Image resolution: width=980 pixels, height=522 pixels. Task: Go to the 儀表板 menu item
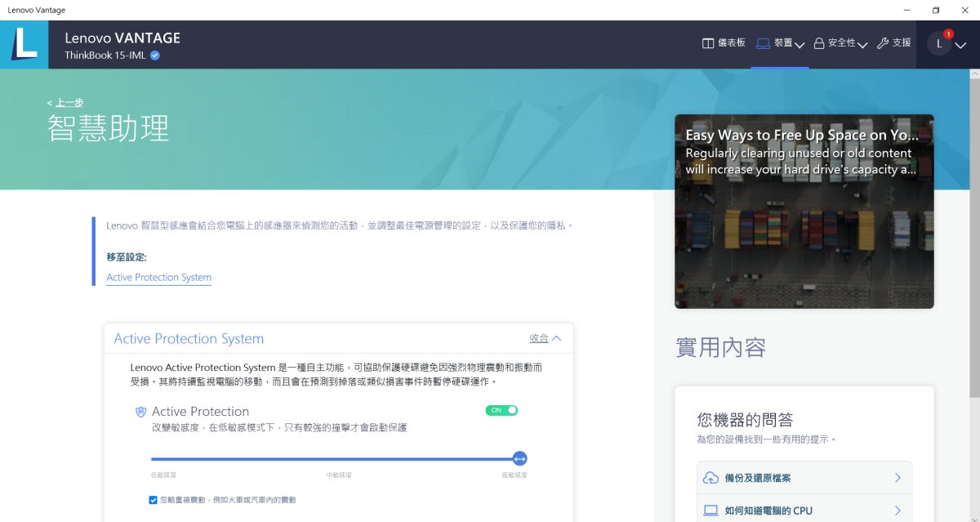(x=731, y=43)
